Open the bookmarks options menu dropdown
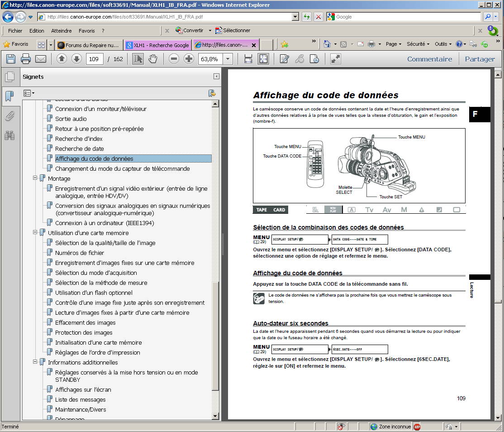This screenshot has height=432, width=504. (x=29, y=93)
